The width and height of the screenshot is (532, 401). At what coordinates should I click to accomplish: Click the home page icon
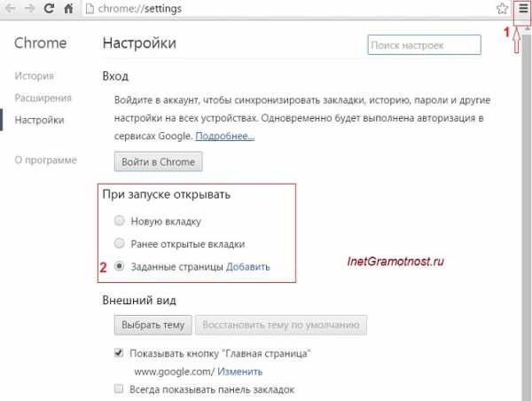[x=68, y=8]
